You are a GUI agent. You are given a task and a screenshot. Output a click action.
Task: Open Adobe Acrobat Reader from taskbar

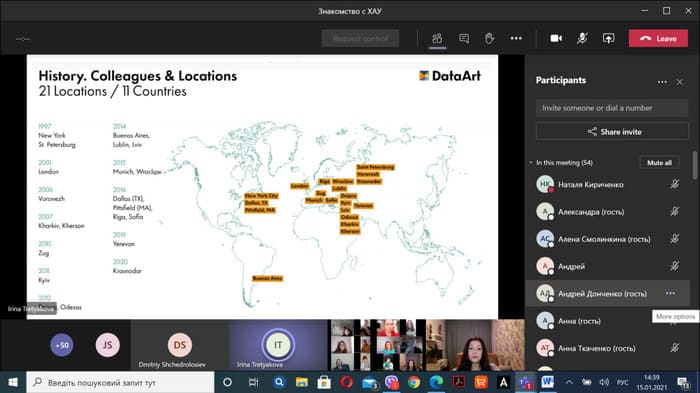coord(458,382)
